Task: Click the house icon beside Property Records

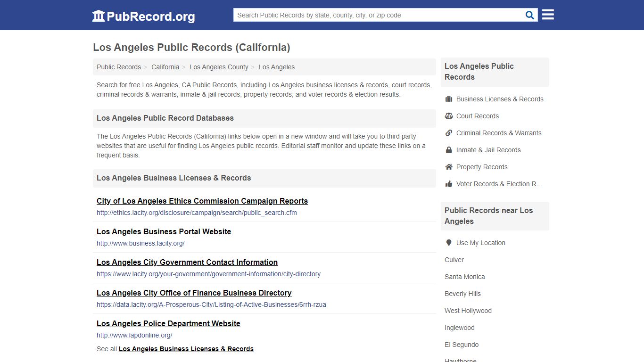Action: (449, 167)
